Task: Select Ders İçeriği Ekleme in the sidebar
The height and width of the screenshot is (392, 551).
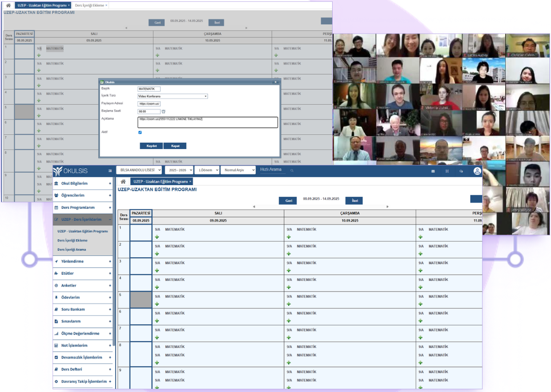Action: click(73, 240)
